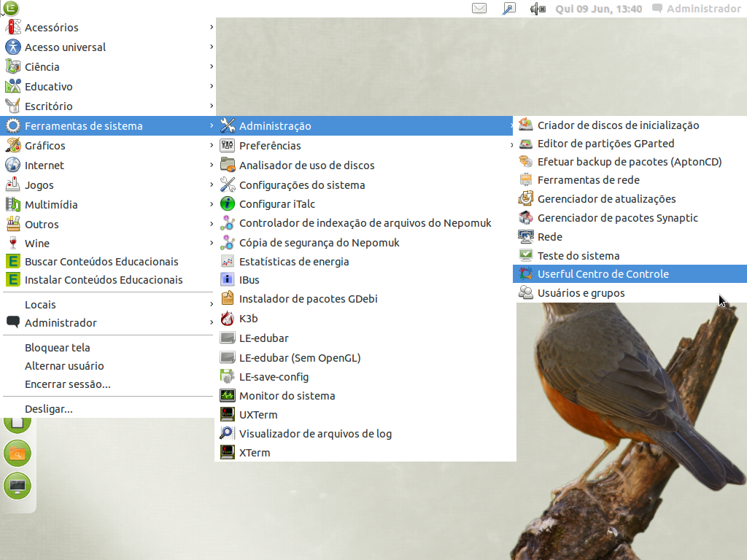747x560 pixels.
Task: Click the Configurar iTalc green icon
Action: (x=228, y=204)
